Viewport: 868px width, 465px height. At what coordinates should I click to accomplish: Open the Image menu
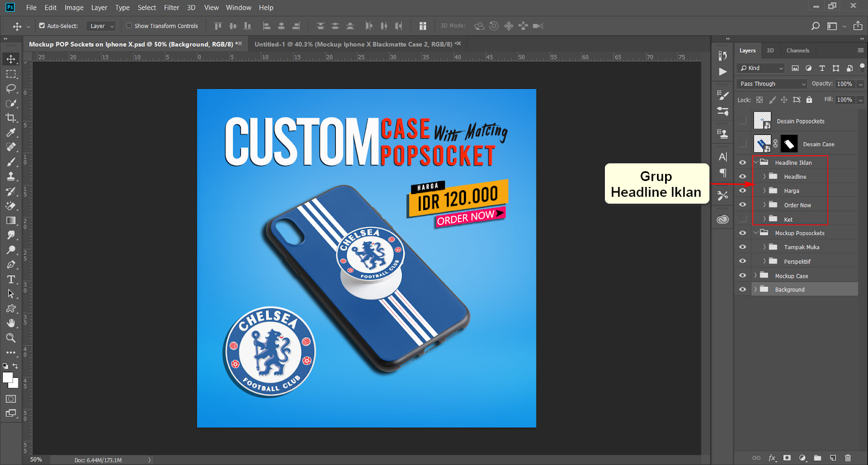[74, 8]
